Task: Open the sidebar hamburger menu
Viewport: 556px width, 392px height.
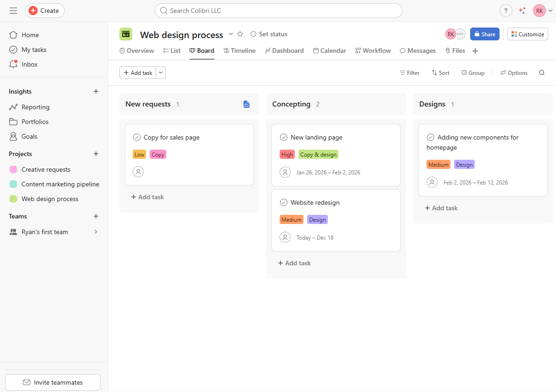Action: (x=13, y=10)
